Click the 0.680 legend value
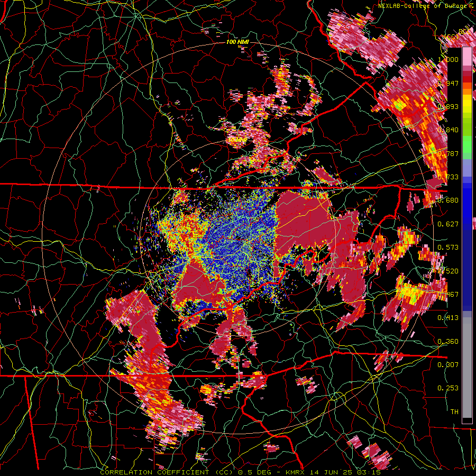Image resolution: width=476 pixels, height=476 pixels. pyautogui.click(x=448, y=200)
